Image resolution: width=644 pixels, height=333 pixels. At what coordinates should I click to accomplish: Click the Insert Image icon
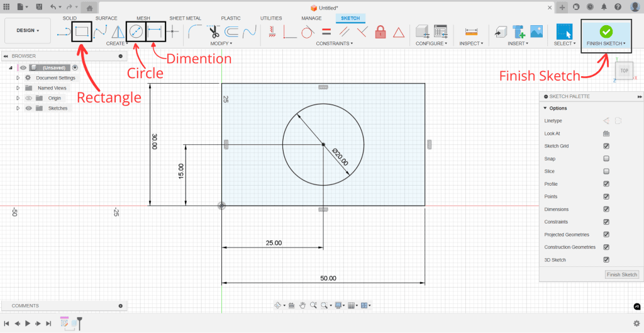coord(536,31)
